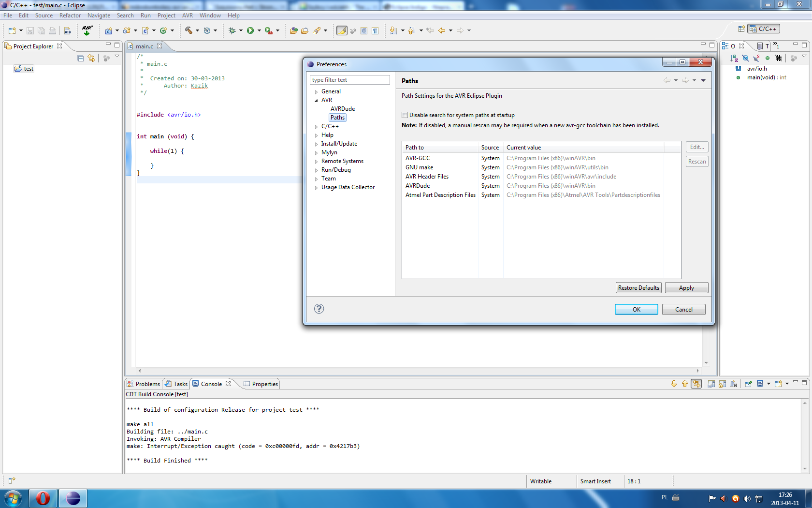Click the green Run button in toolbar
The height and width of the screenshot is (508, 812).
pyautogui.click(x=250, y=30)
